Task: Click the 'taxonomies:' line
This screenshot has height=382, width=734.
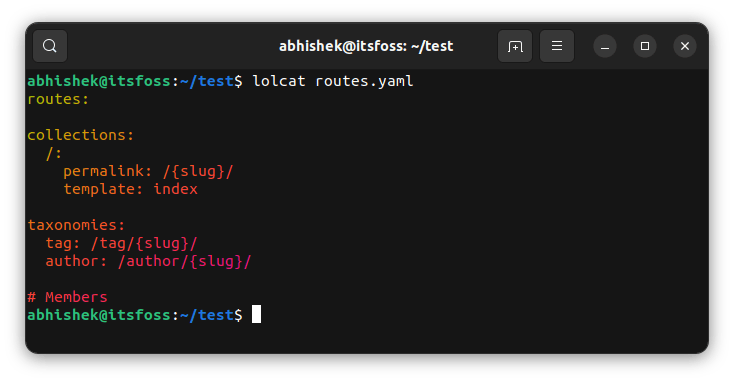Action: (76, 225)
